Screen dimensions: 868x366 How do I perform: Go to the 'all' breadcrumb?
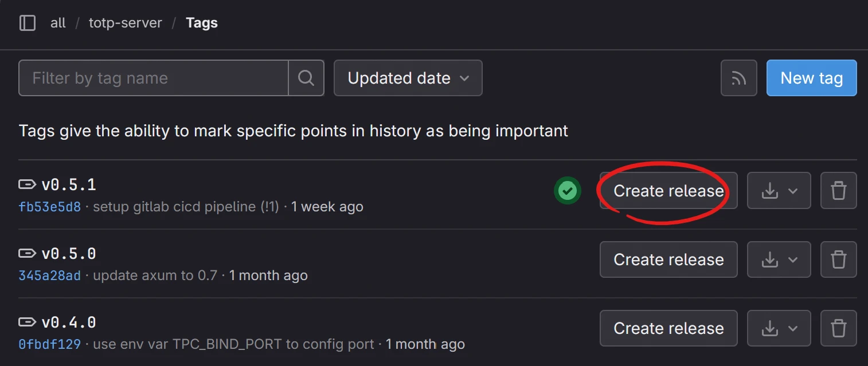pyautogui.click(x=58, y=23)
